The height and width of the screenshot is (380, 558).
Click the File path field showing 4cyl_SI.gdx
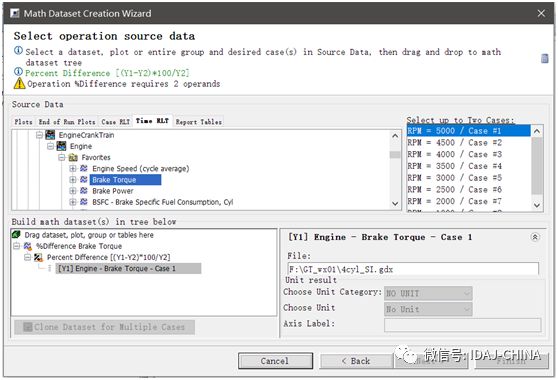click(413, 269)
